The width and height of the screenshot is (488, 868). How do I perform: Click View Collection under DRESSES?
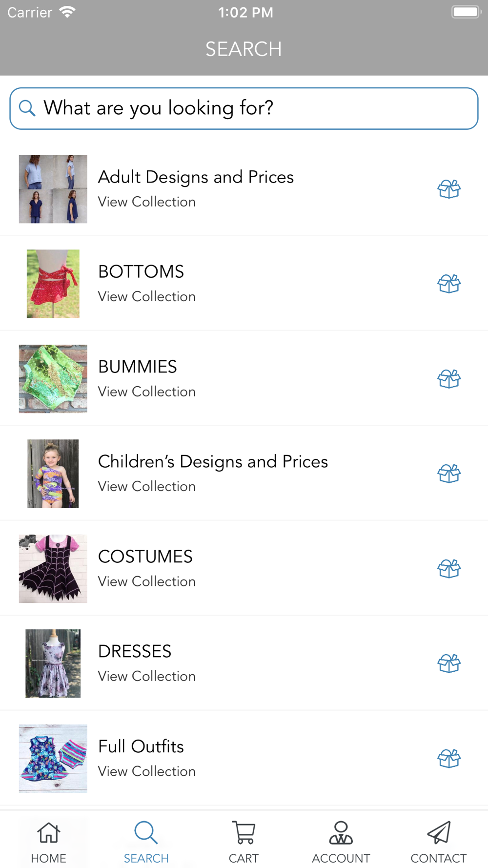click(x=147, y=676)
